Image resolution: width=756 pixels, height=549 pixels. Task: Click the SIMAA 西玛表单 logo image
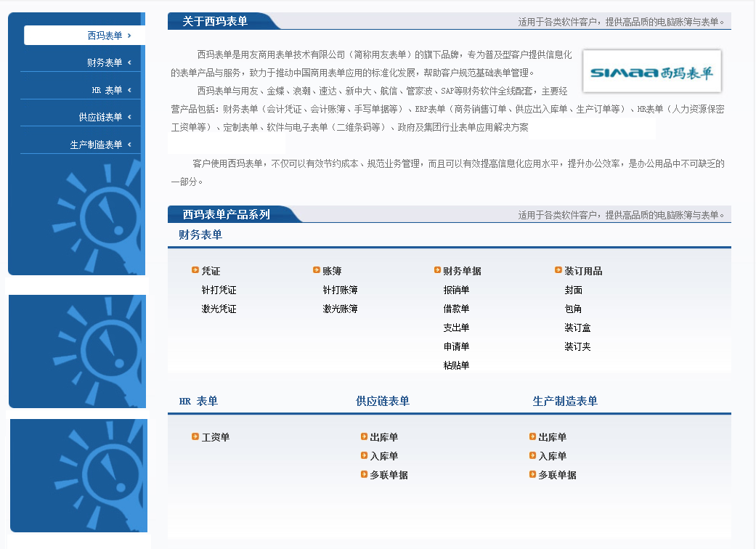point(651,72)
